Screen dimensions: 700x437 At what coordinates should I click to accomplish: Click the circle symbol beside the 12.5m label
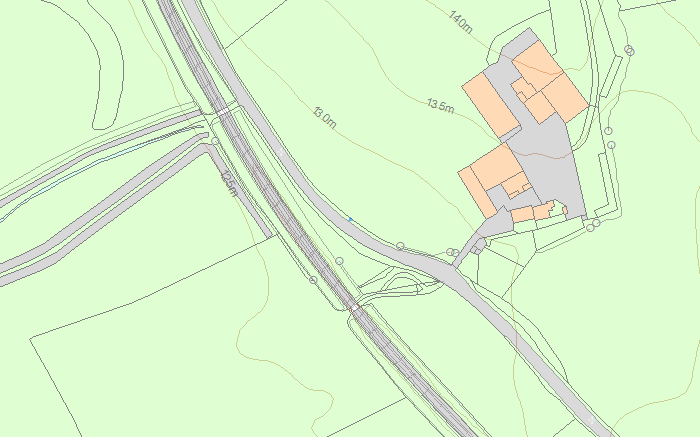215,141
